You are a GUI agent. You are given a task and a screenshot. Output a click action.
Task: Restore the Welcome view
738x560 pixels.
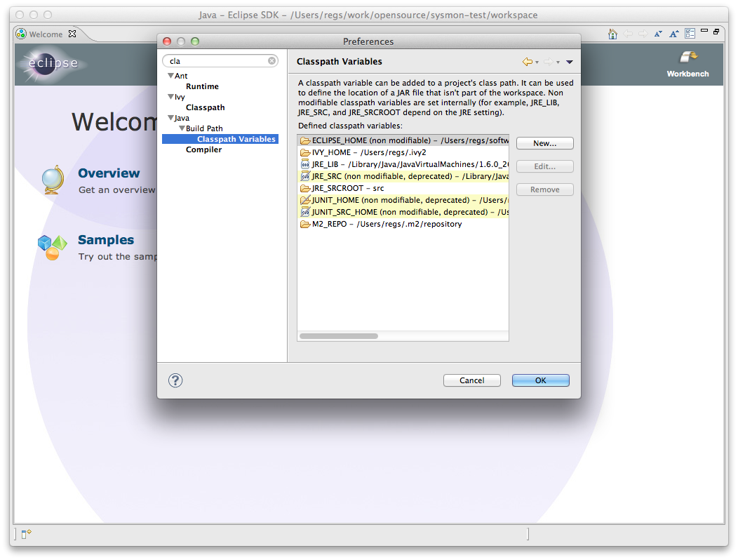716,32
